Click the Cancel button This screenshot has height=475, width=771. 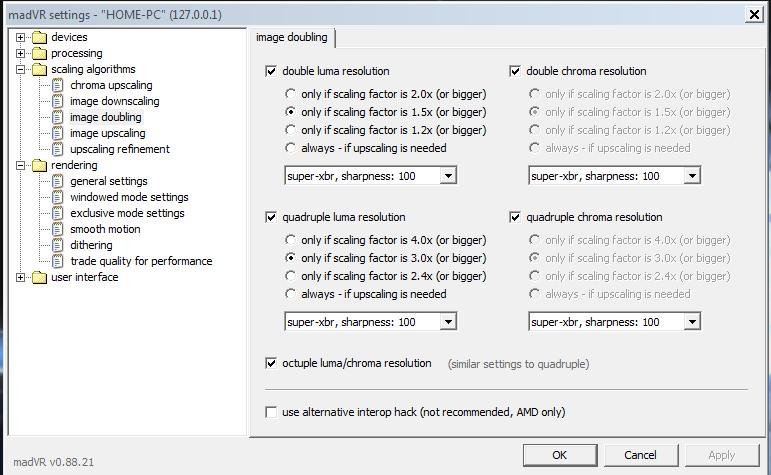(640, 455)
